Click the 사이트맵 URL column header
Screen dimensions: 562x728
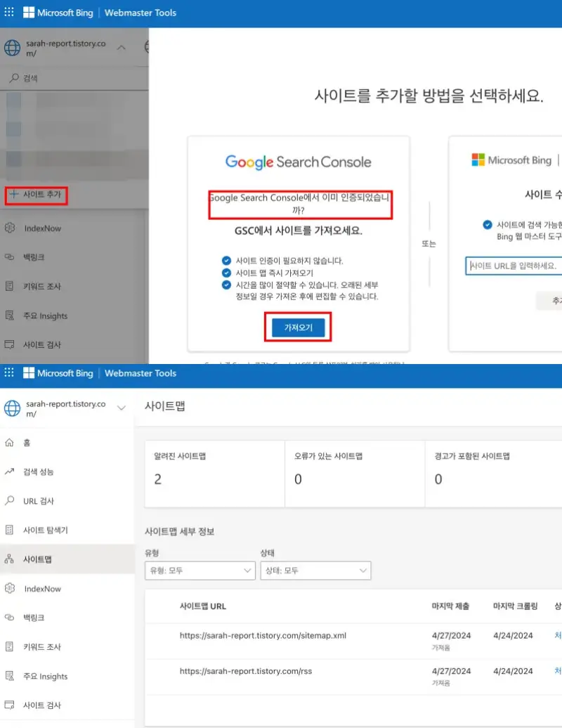[203, 606]
